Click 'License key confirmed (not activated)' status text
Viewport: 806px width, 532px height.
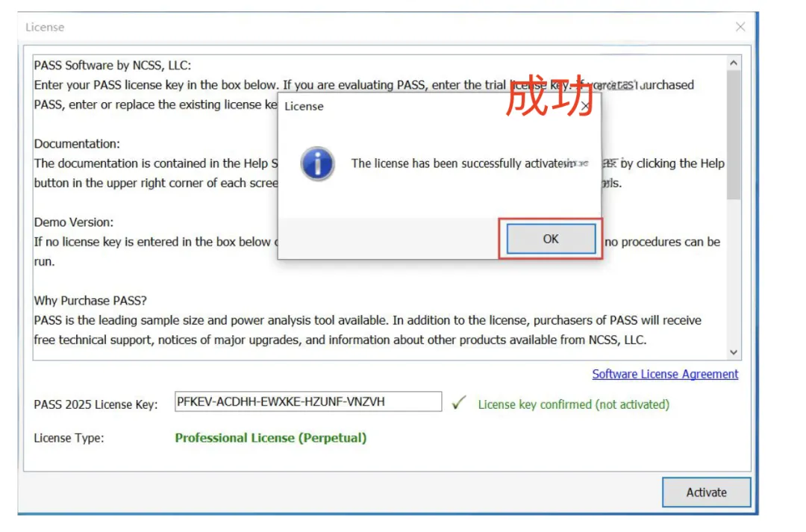coord(574,404)
